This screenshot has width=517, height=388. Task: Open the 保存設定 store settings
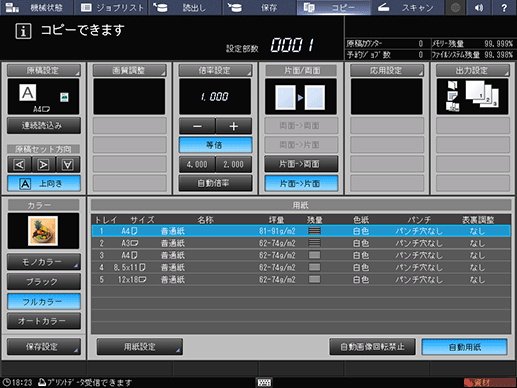[44, 347]
